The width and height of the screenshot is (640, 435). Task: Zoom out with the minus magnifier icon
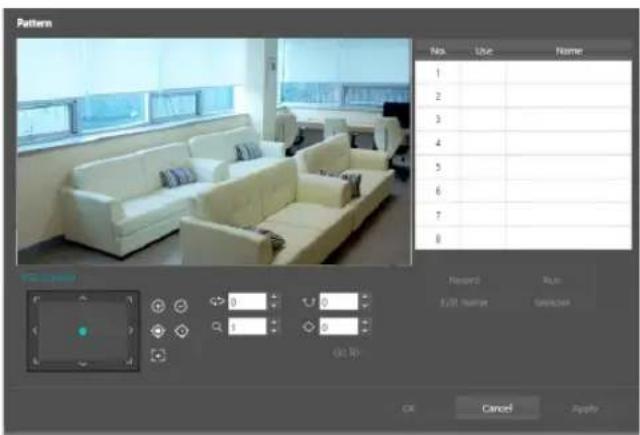click(x=181, y=306)
